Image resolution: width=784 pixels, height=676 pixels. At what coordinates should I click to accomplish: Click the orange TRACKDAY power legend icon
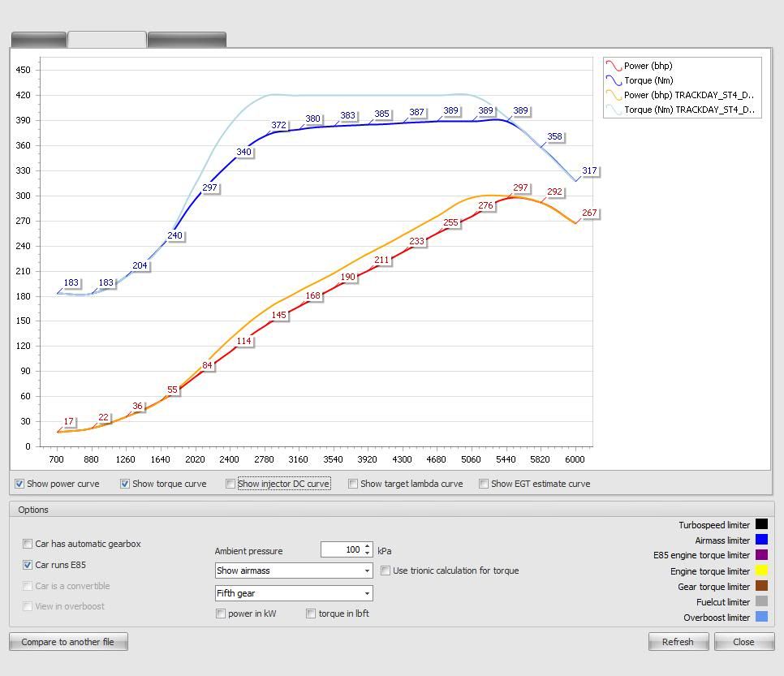pos(614,96)
